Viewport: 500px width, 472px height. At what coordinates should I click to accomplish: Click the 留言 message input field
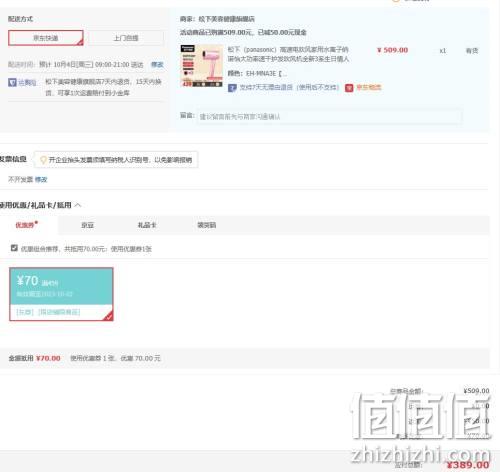(x=329, y=116)
